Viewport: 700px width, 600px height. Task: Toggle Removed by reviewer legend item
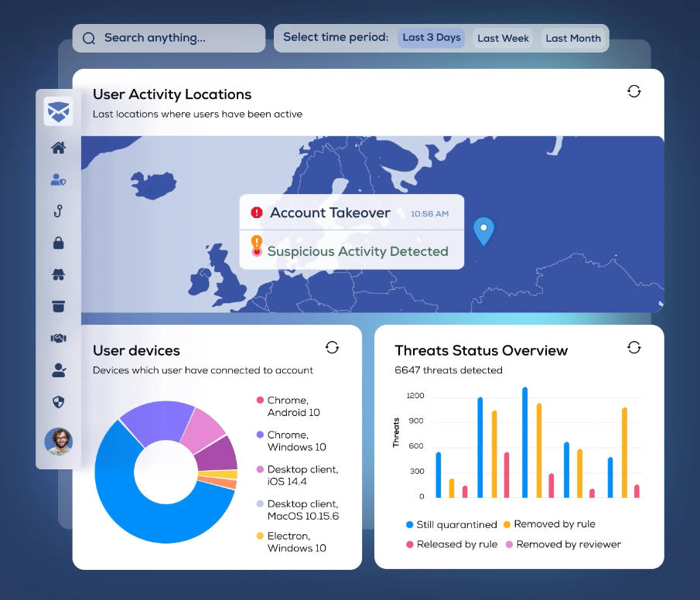click(x=563, y=544)
